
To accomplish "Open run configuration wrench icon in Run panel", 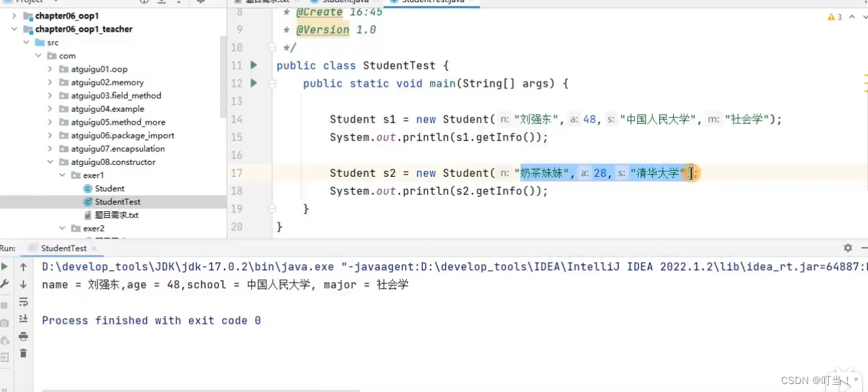I will pyautogui.click(x=5, y=284).
